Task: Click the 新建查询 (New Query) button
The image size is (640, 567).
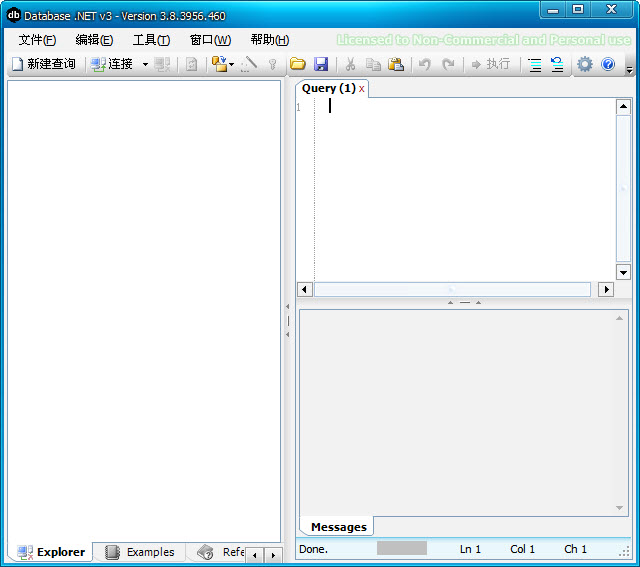Action: tap(43, 64)
